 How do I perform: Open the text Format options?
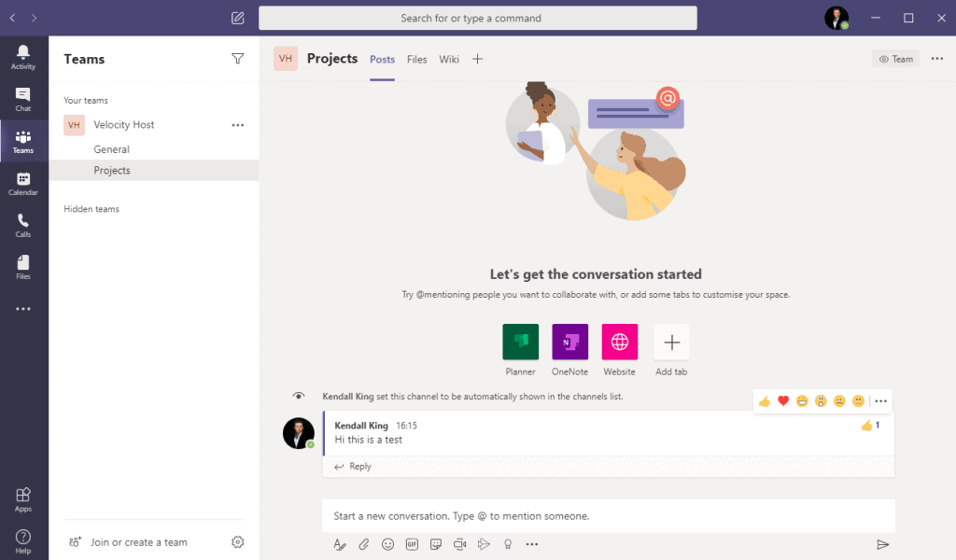click(340, 545)
